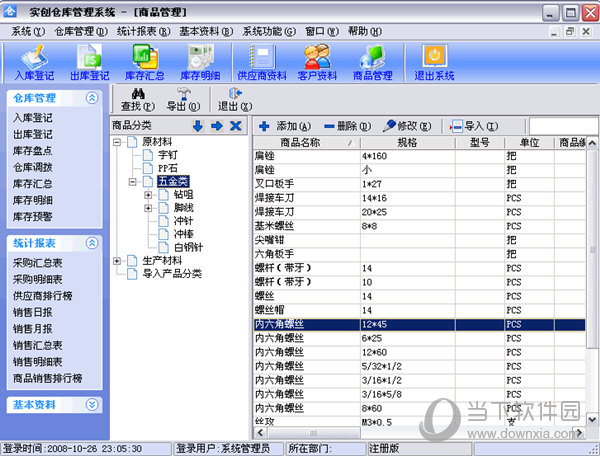Image resolution: width=600 pixels, height=456 pixels.
Task: Select the 白钢针 tree item
Action: (x=187, y=246)
